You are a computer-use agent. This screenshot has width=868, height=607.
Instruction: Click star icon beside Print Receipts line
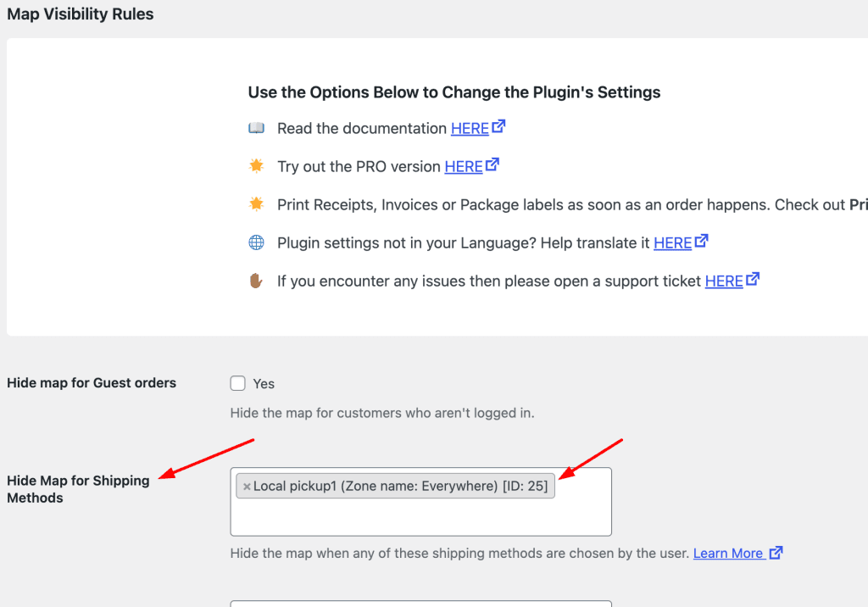(x=256, y=204)
